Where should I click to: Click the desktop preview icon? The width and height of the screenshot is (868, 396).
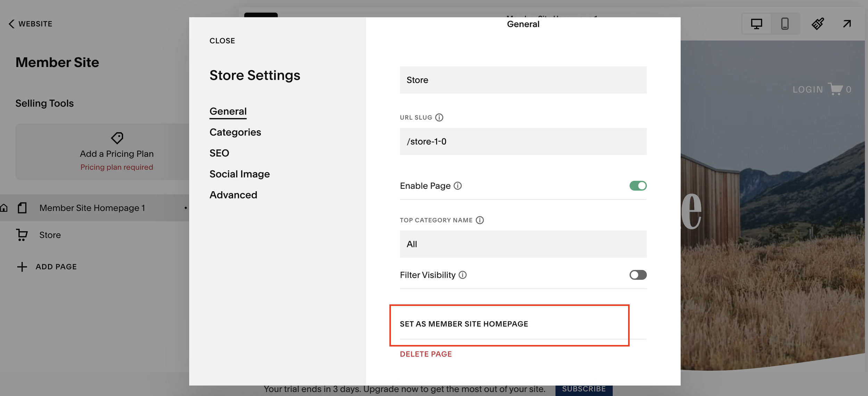click(x=756, y=24)
